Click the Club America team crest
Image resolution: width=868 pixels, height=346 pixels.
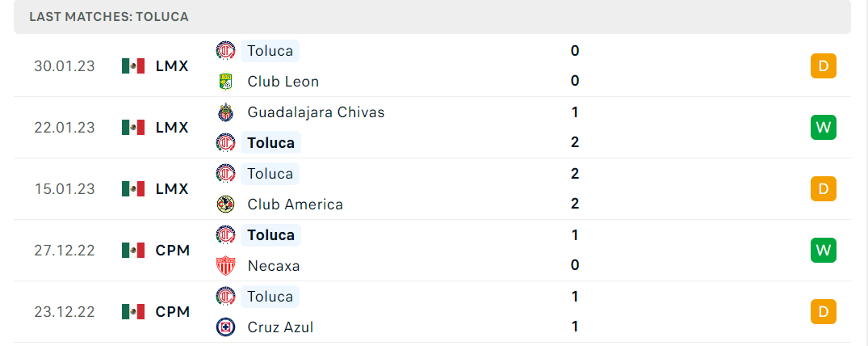coord(225,205)
